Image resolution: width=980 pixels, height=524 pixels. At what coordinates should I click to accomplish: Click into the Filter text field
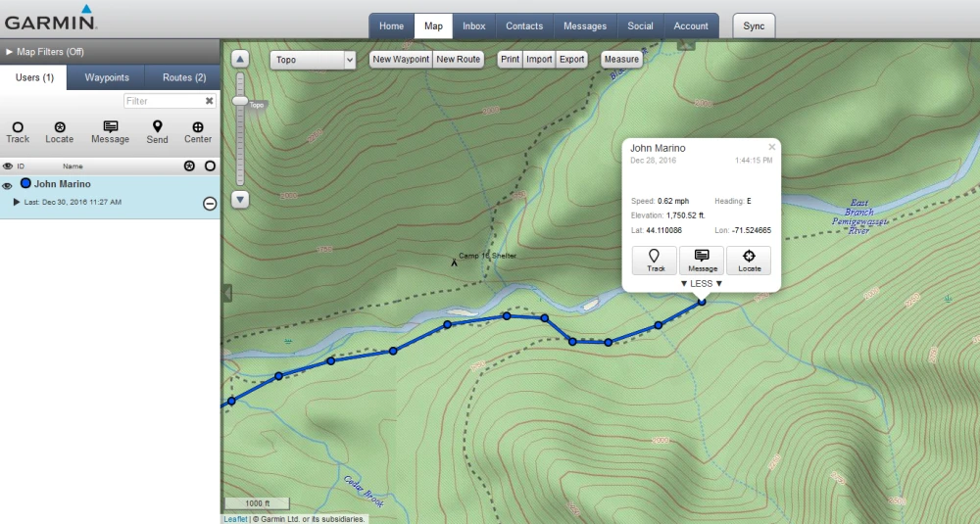point(163,101)
